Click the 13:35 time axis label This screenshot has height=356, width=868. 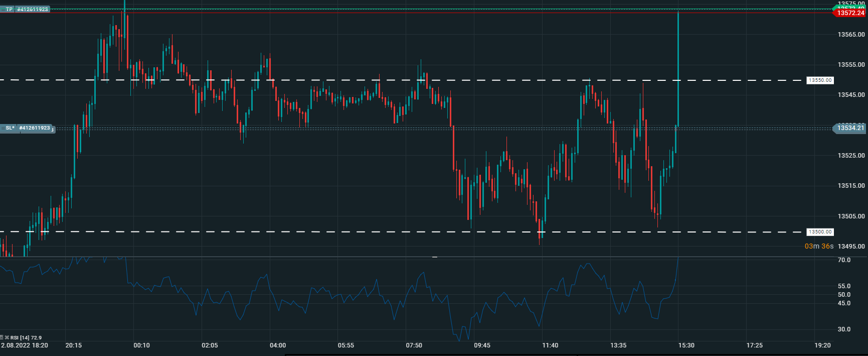coord(618,345)
